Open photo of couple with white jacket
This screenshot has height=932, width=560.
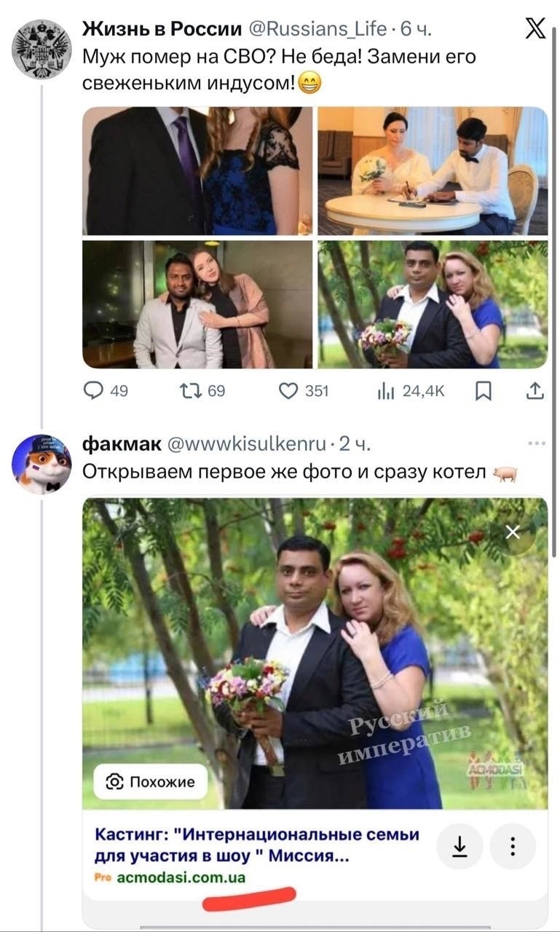coord(197,304)
